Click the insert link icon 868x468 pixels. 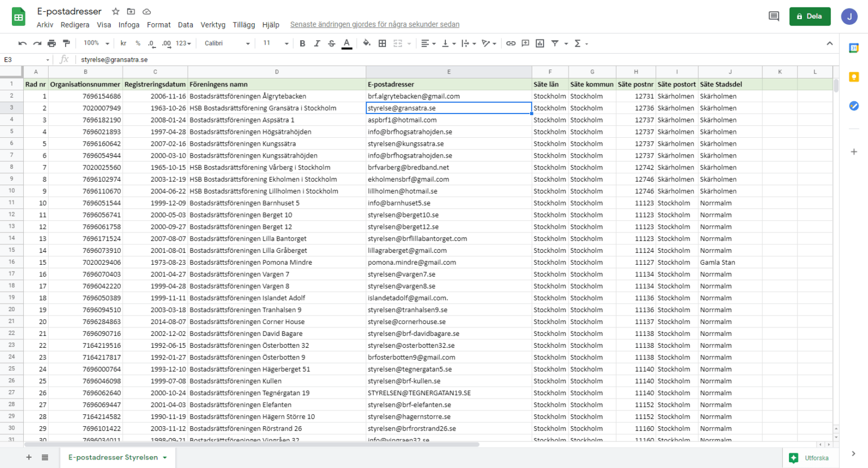(511, 43)
